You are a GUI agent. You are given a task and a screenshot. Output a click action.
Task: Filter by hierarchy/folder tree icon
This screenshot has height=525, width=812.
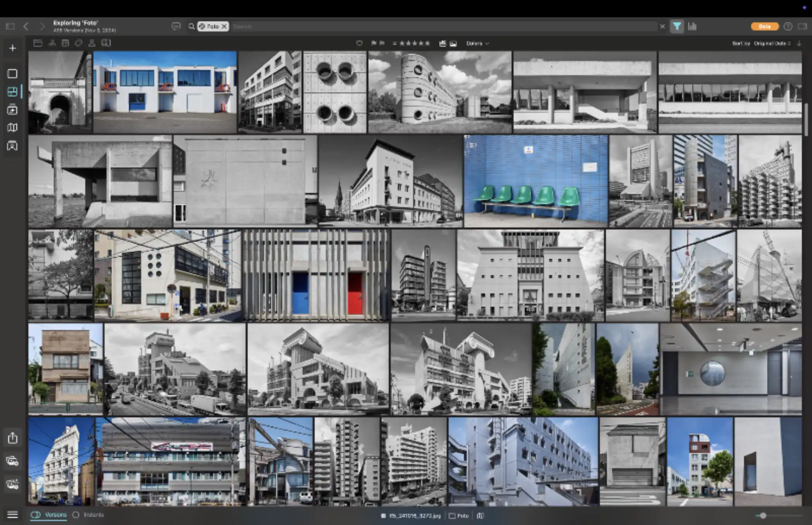(x=52, y=43)
